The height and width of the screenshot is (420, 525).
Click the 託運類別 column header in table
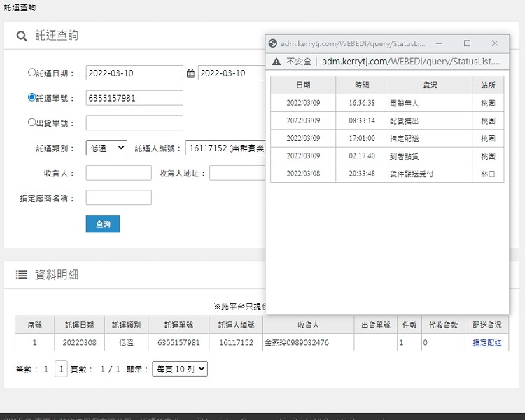tap(126, 325)
